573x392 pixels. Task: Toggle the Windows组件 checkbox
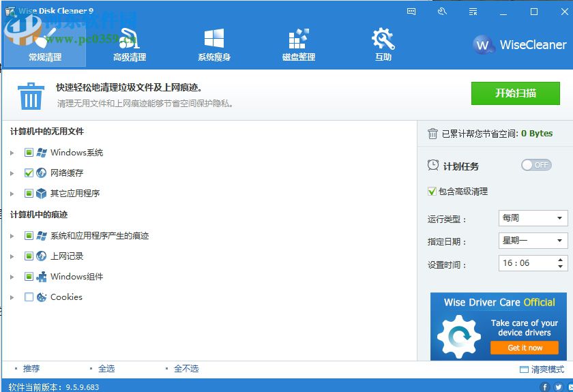point(29,277)
